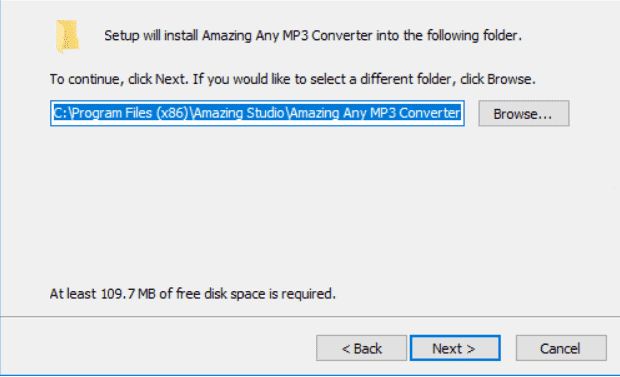
Task: Click 'Amazing Any MP3 Converter' at path end
Action: pyautogui.click(x=375, y=113)
